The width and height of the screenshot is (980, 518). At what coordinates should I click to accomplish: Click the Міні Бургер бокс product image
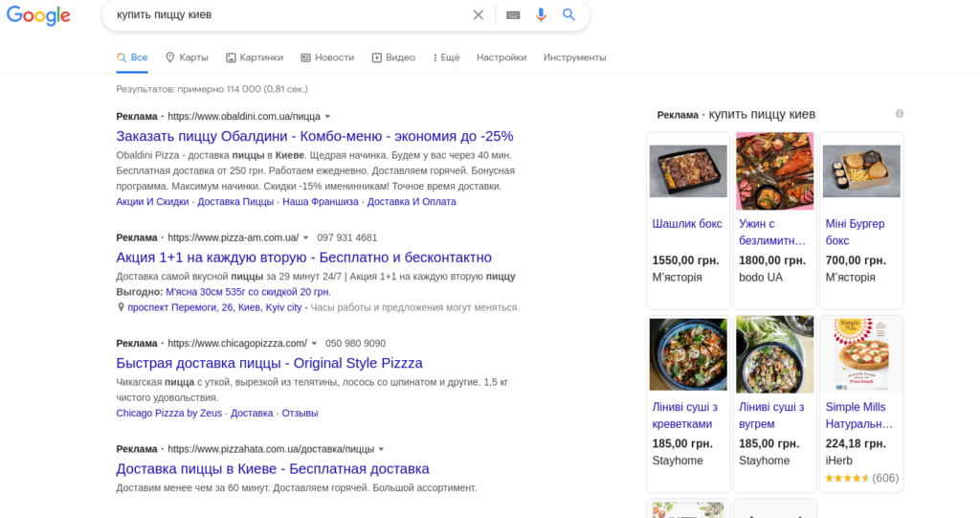tap(861, 170)
